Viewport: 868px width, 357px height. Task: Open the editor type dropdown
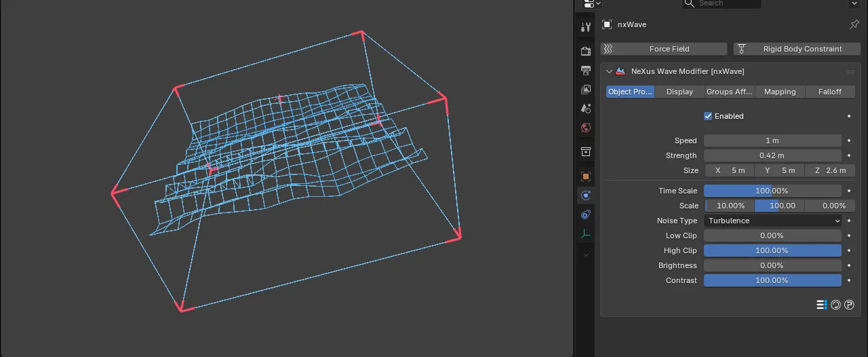592,3
